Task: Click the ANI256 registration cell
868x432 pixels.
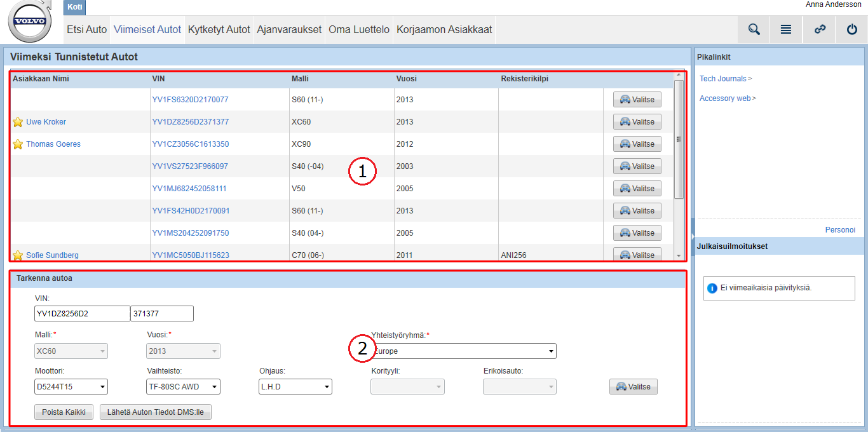Action: point(513,255)
